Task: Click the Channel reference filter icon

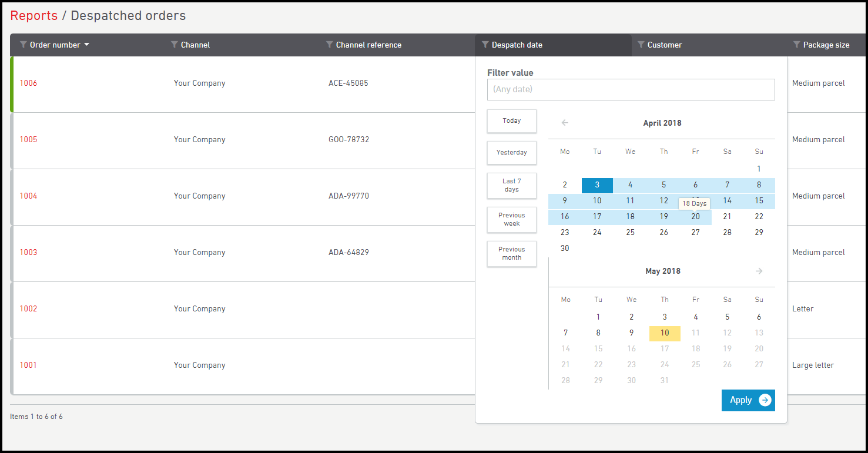Action: coord(330,45)
